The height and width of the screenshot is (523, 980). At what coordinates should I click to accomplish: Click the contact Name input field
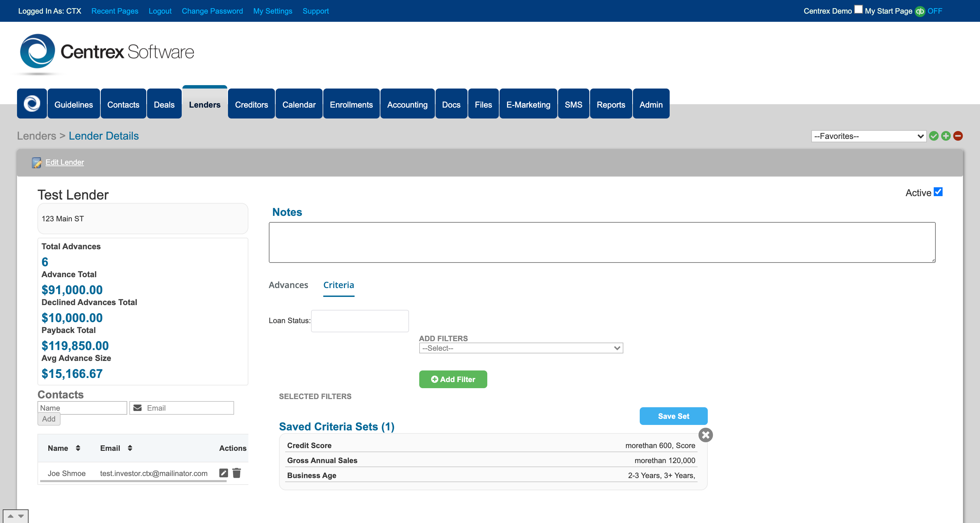[82, 408]
